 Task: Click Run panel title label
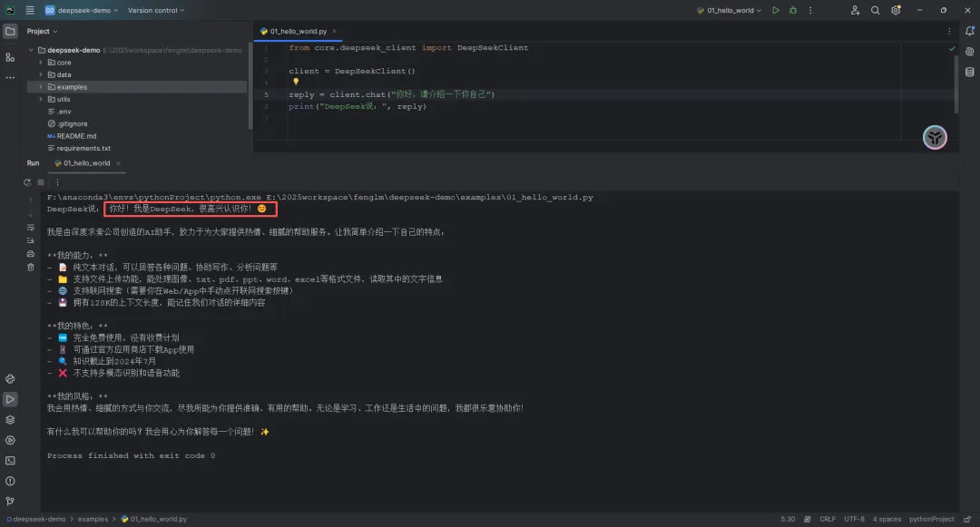tap(33, 163)
